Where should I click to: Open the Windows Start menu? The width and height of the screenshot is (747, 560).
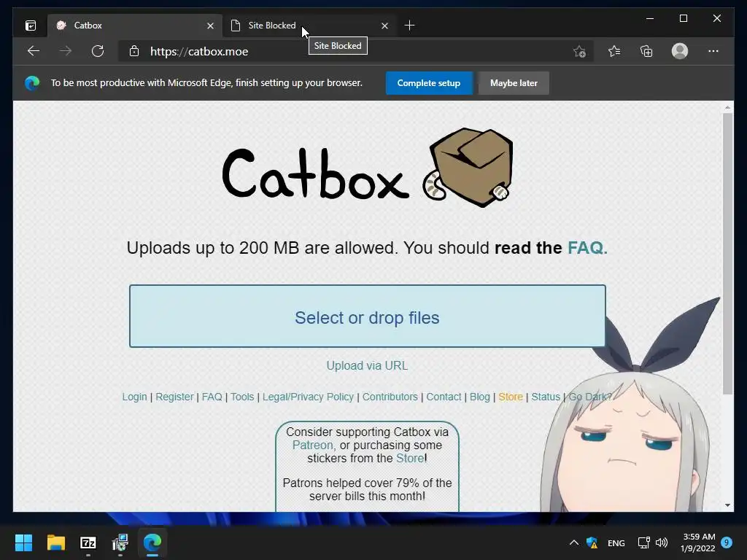[x=23, y=542]
